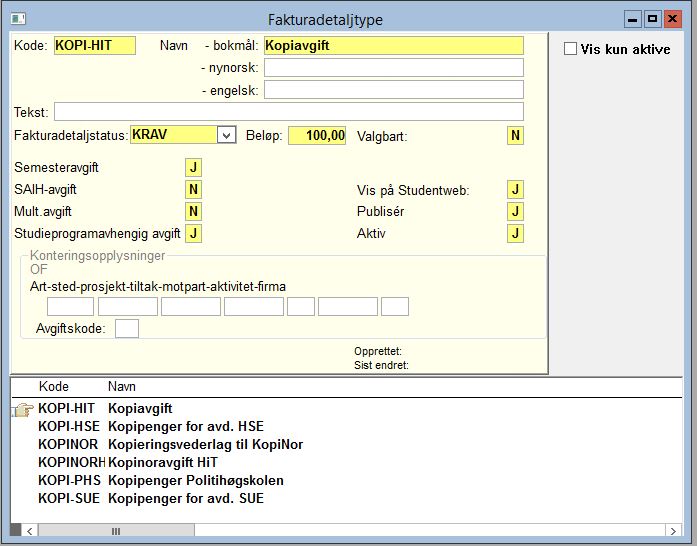Toggle the Valgbart N field
Viewport: 697px width, 546px height.
click(x=515, y=136)
